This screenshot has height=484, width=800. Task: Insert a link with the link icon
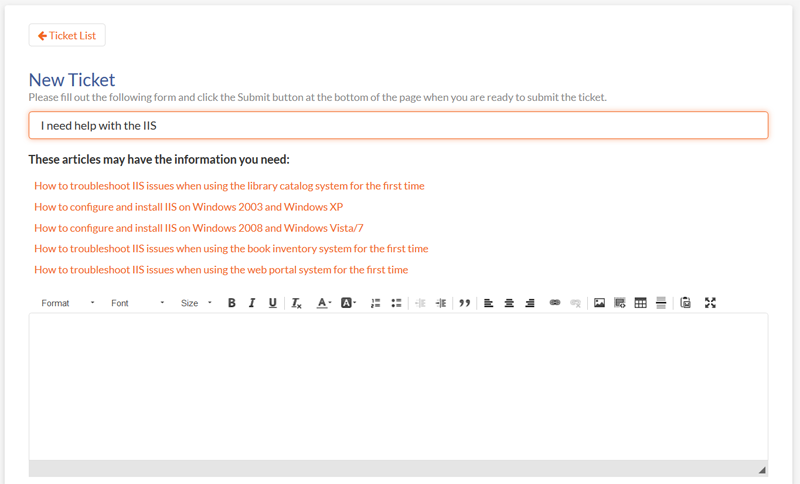coord(555,303)
